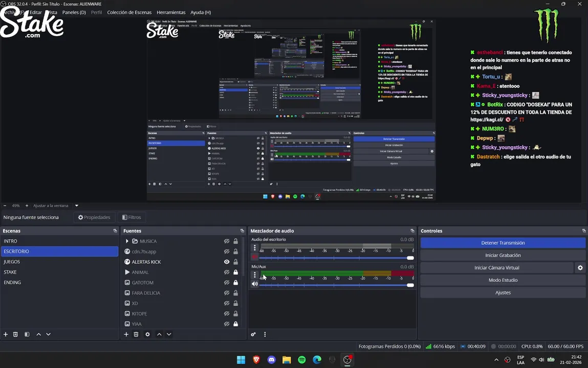Viewport: 588px width, 368px height.
Task: Open Brave browser from taskbar
Action: (256, 360)
